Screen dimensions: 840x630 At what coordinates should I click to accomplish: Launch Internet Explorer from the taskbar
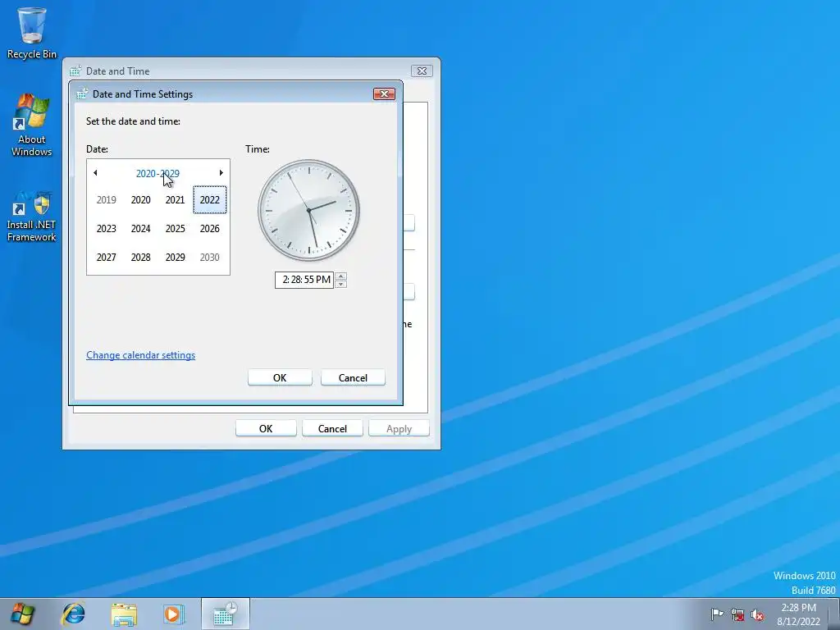(x=73, y=614)
